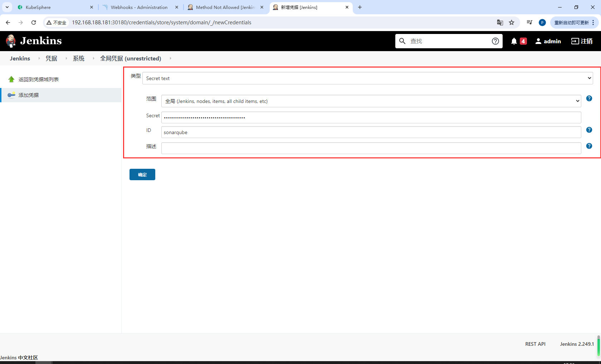Viewport: 601px width, 364px height.
Task: Open the 范围 scope dropdown
Action: point(371,101)
